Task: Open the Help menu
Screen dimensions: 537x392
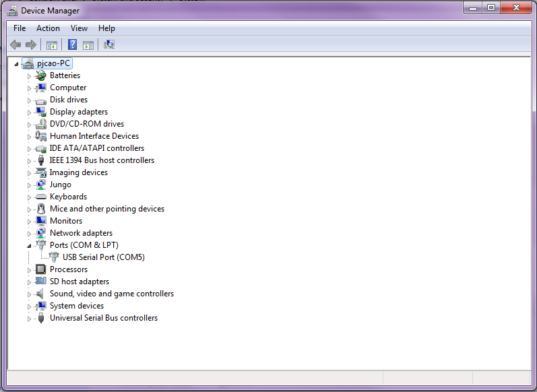Action: point(106,28)
